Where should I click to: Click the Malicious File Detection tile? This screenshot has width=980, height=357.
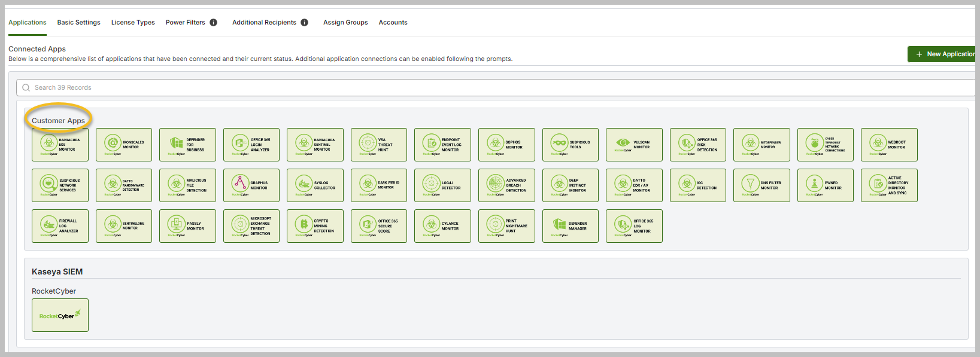(x=187, y=185)
